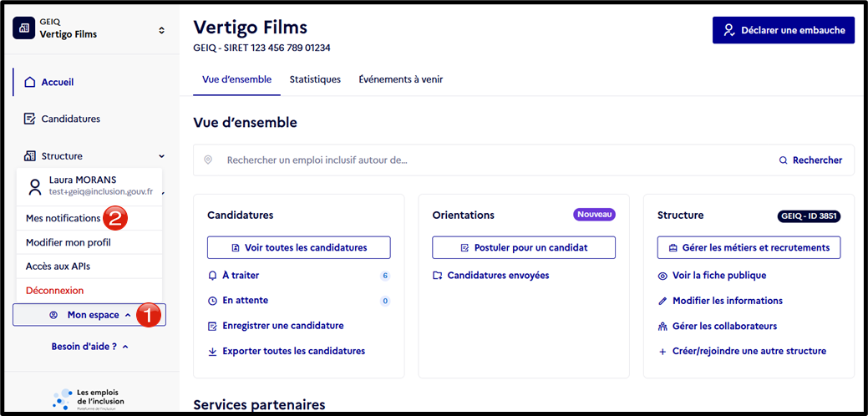The image size is (868, 416).
Task: Click the À traiter count badge 6
Action: (x=385, y=276)
